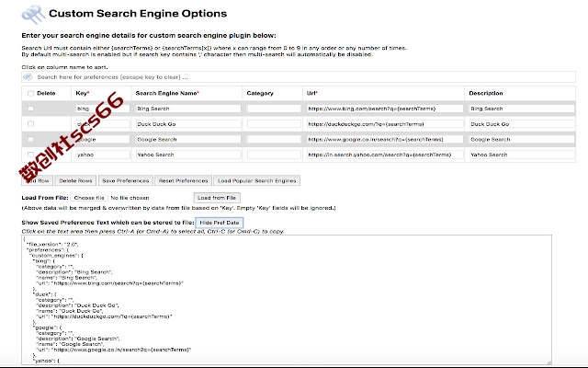Click the Reset Preferences button
The width and height of the screenshot is (588, 368).
pos(183,180)
